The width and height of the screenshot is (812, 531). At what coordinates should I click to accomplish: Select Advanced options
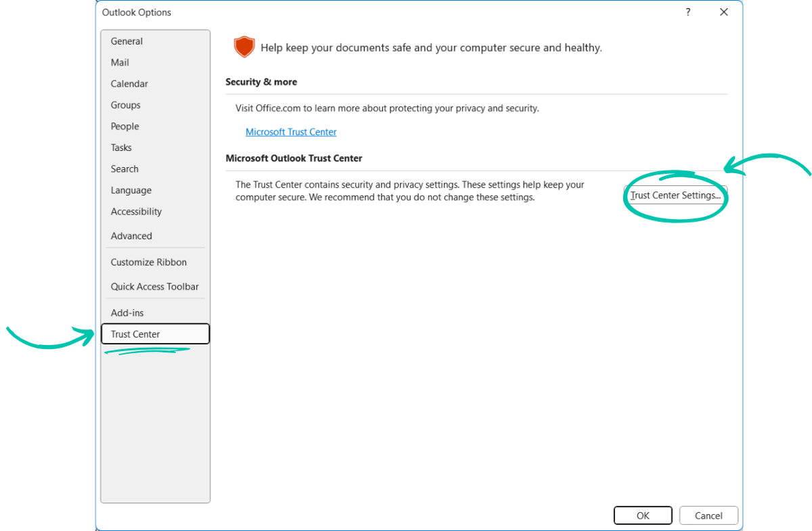(x=131, y=235)
